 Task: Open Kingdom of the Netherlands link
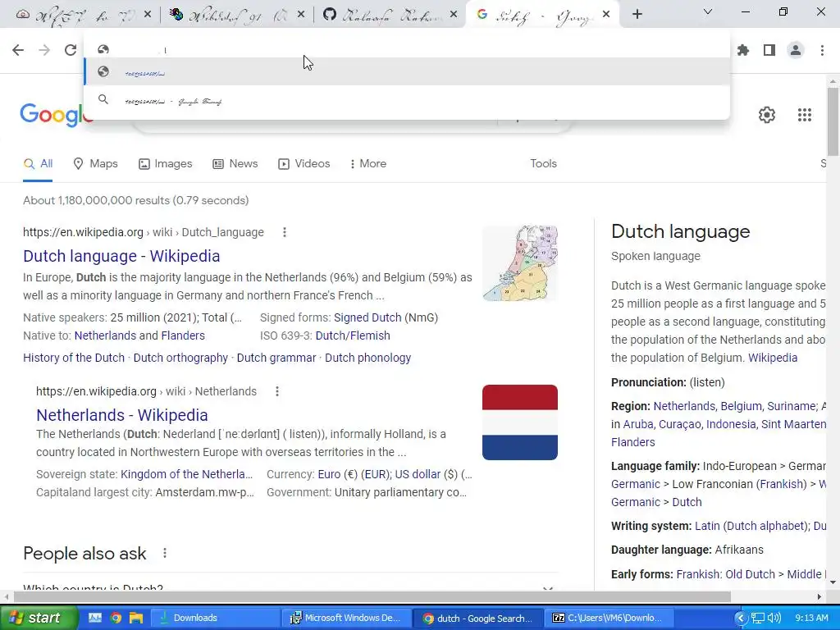(186, 475)
